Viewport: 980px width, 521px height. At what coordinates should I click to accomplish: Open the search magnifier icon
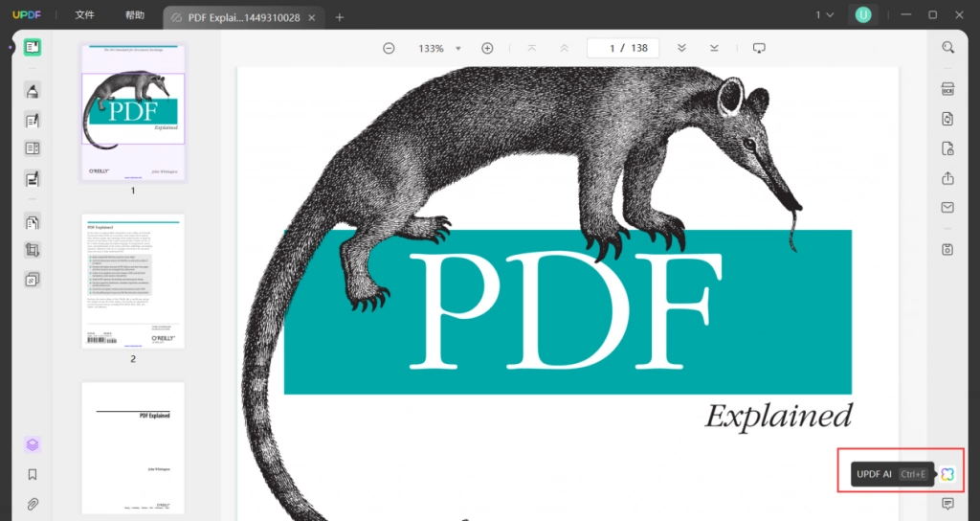(x=947, y=48)
